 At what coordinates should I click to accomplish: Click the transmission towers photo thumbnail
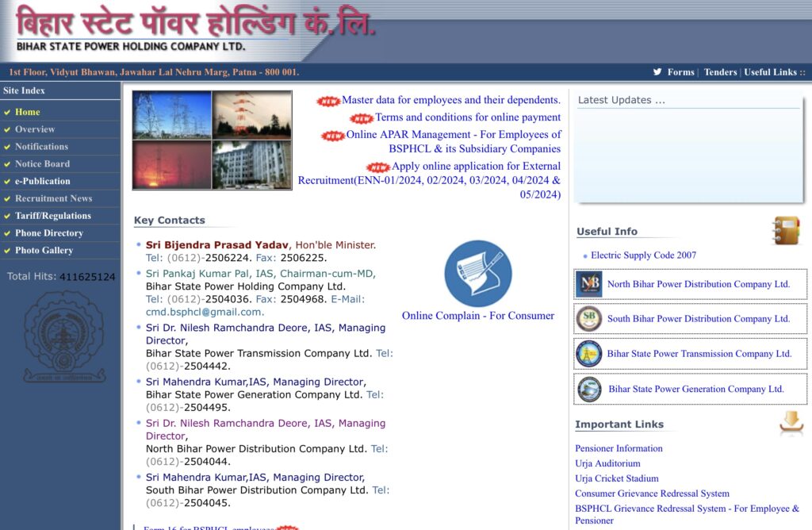172,115
